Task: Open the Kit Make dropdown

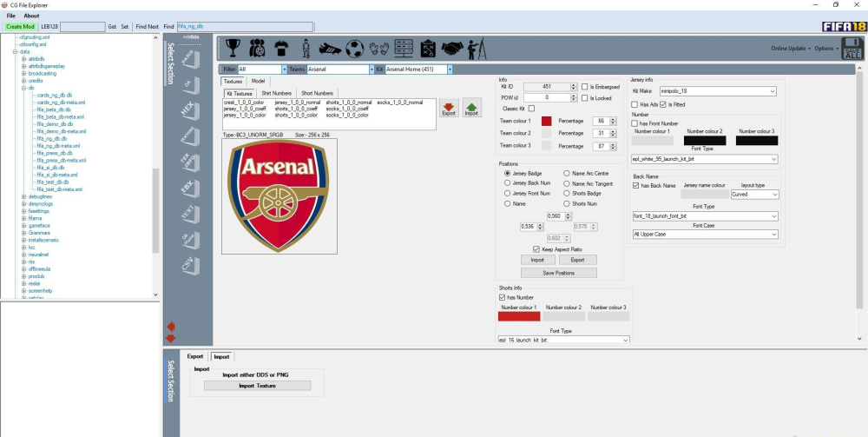Action: [718, 91]
